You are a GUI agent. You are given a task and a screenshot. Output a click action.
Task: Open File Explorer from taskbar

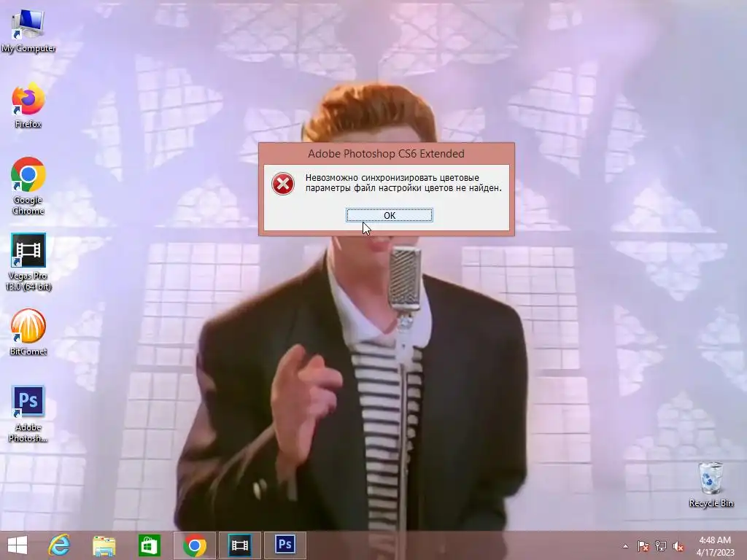tap(104, 545)
